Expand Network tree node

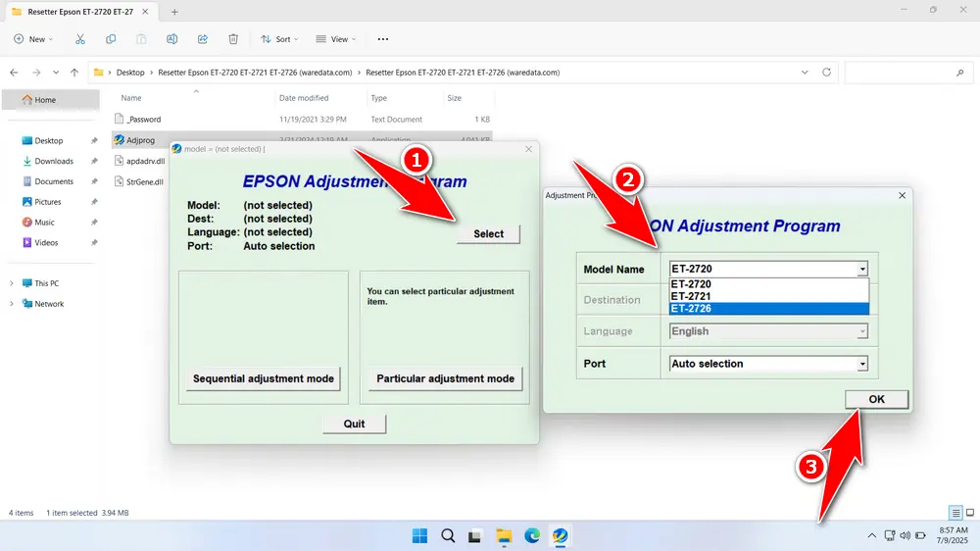pyautogui.click(x=11, y=304)
